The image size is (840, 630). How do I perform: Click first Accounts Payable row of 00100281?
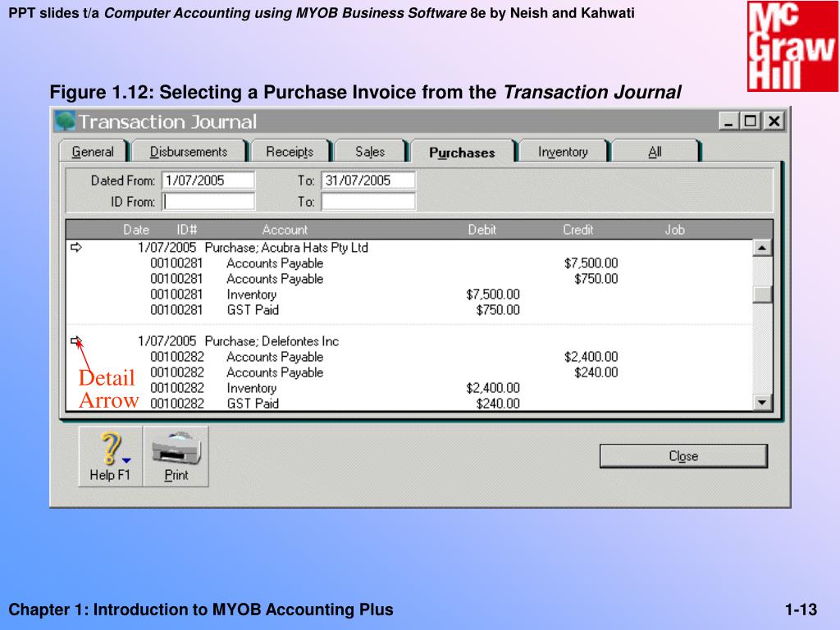[409, 263]
